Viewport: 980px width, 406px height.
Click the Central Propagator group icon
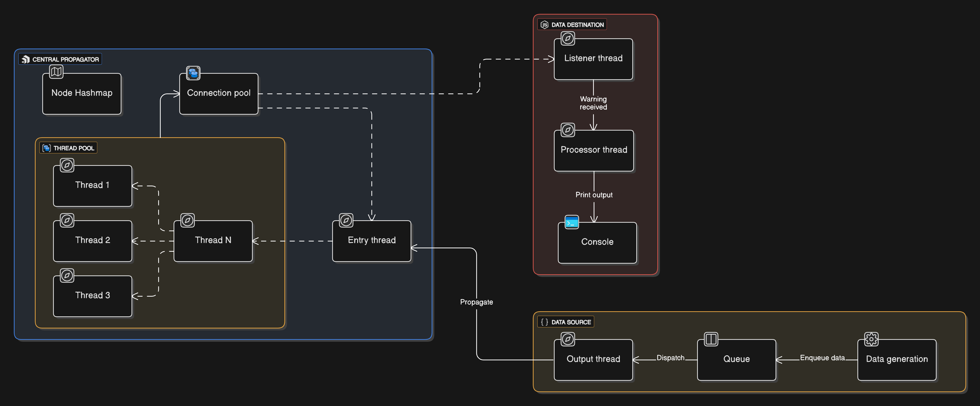tap(26, 59)
